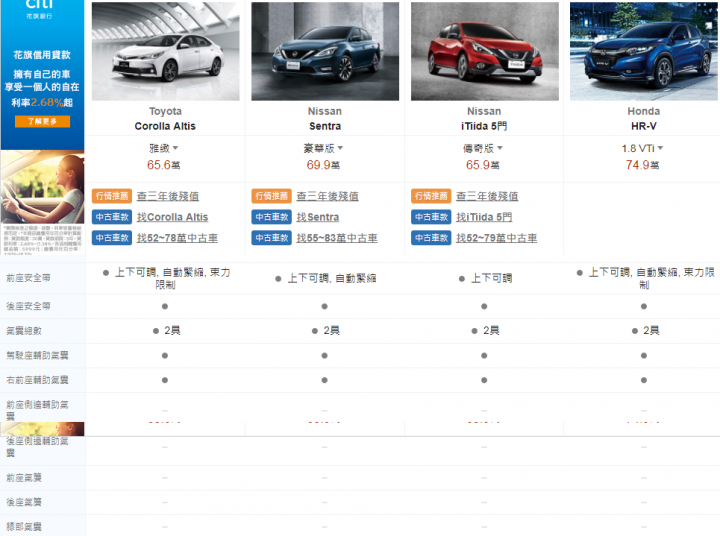Click the woman driving ad image
Screen dimensions: 720x536
click(42, 187)
